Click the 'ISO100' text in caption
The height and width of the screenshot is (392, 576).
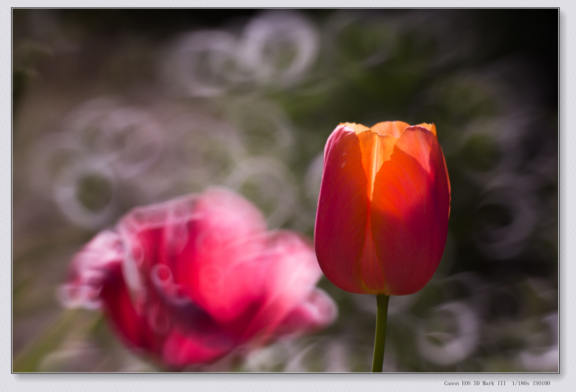(541, 383)
